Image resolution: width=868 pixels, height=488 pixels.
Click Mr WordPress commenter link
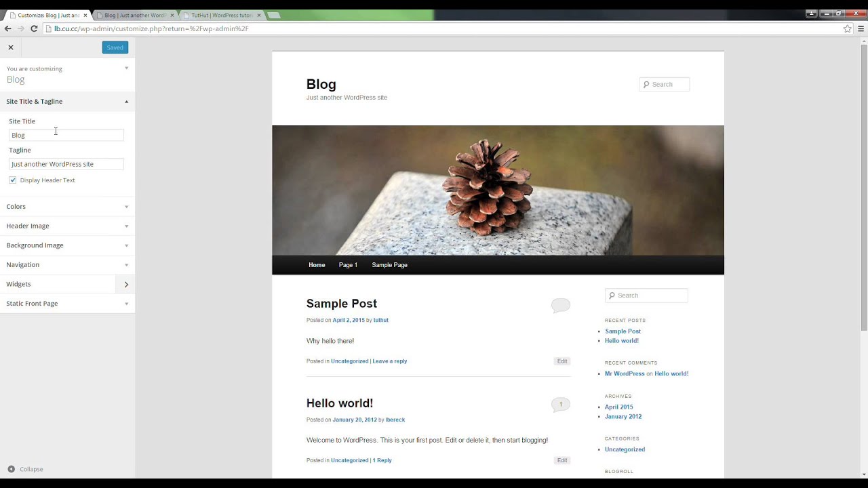(625, 373)
